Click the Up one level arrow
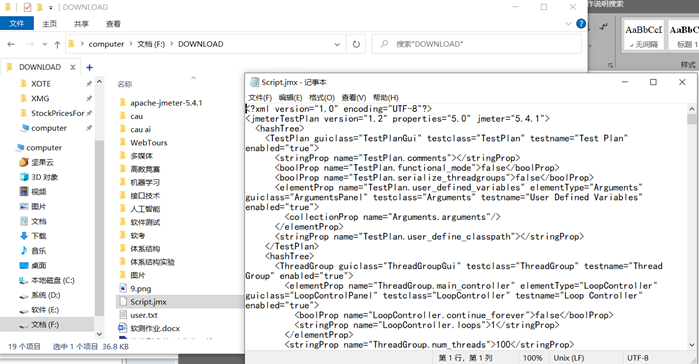699x364 pixels. (57, 44)
